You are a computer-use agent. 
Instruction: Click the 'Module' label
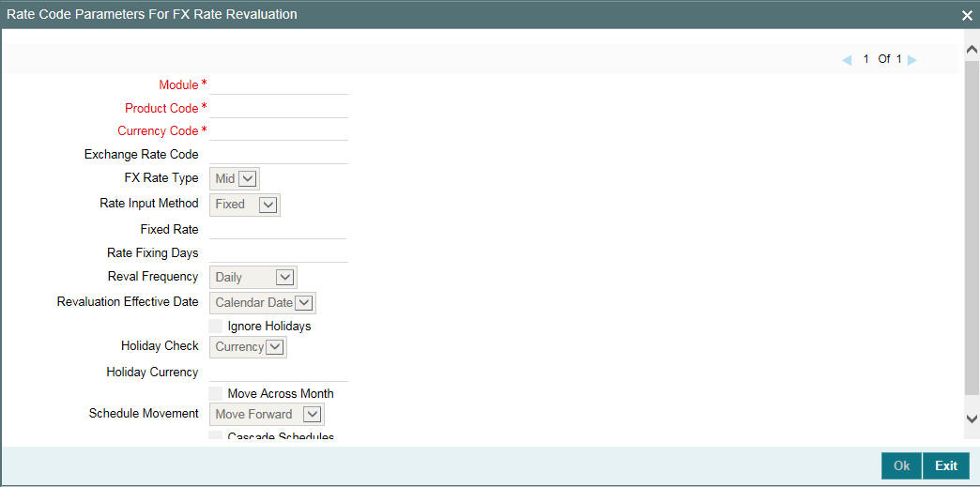tap(178, 84)
